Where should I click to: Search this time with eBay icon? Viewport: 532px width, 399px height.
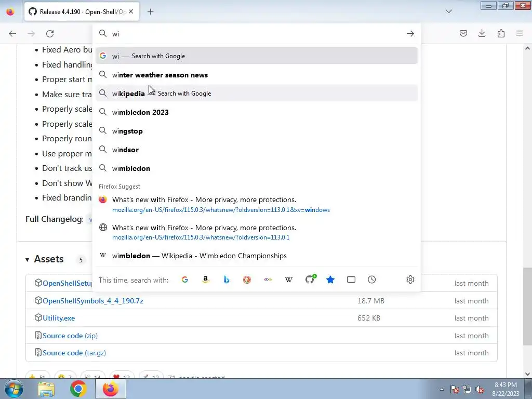click(x=268, y=280)
